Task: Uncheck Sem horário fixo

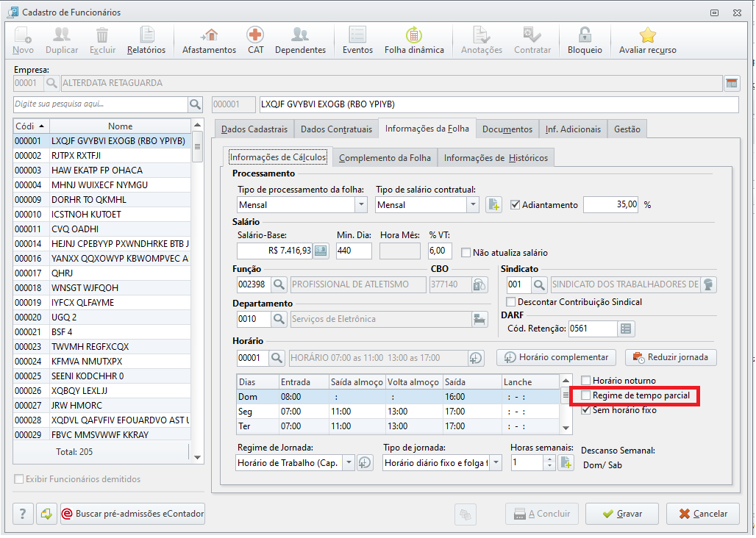Action: coord(586,410)
